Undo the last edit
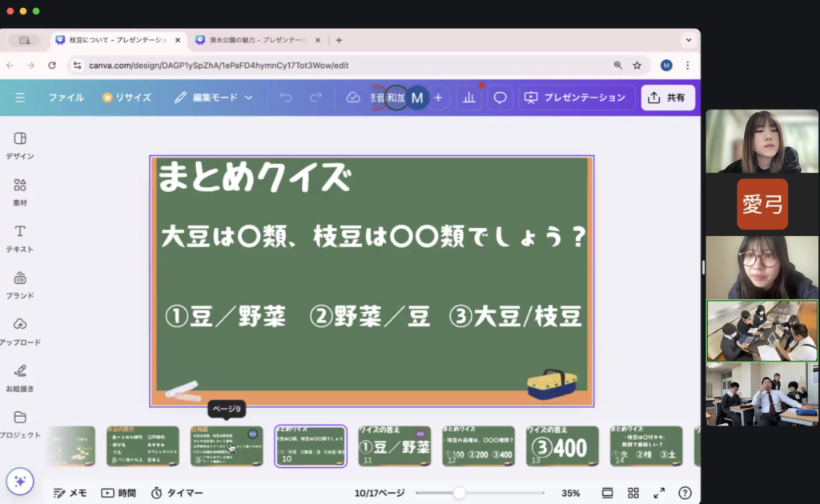 [x=286, y=98]
